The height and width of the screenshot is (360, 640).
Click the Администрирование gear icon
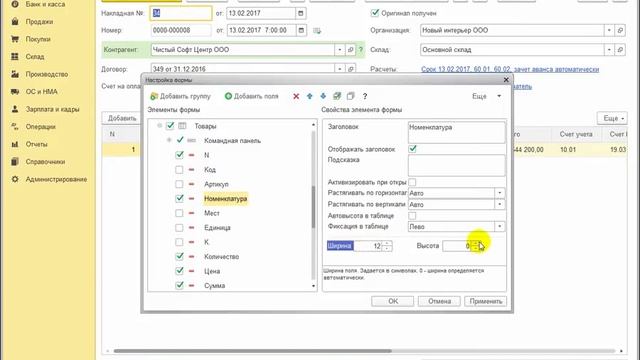point(15,179)
